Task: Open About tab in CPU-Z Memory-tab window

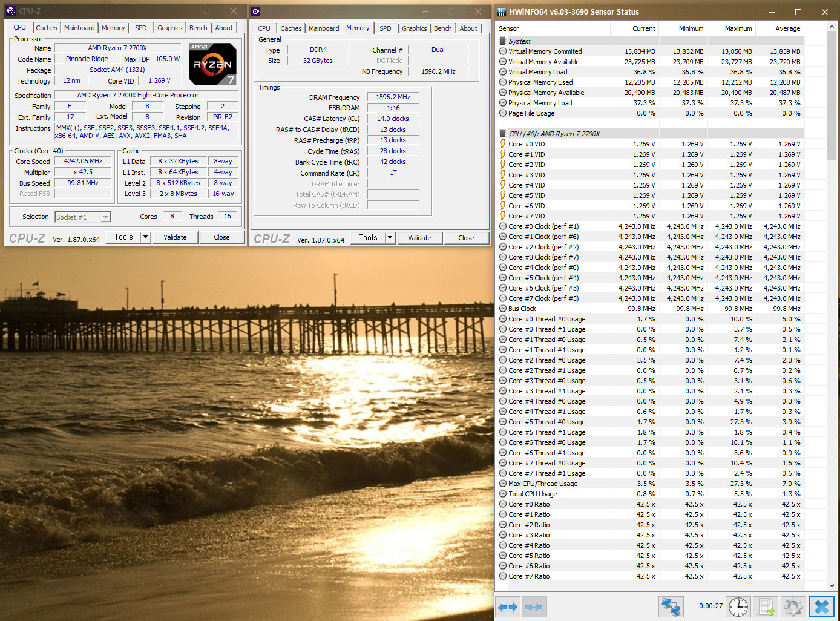Action: point(468,28)
